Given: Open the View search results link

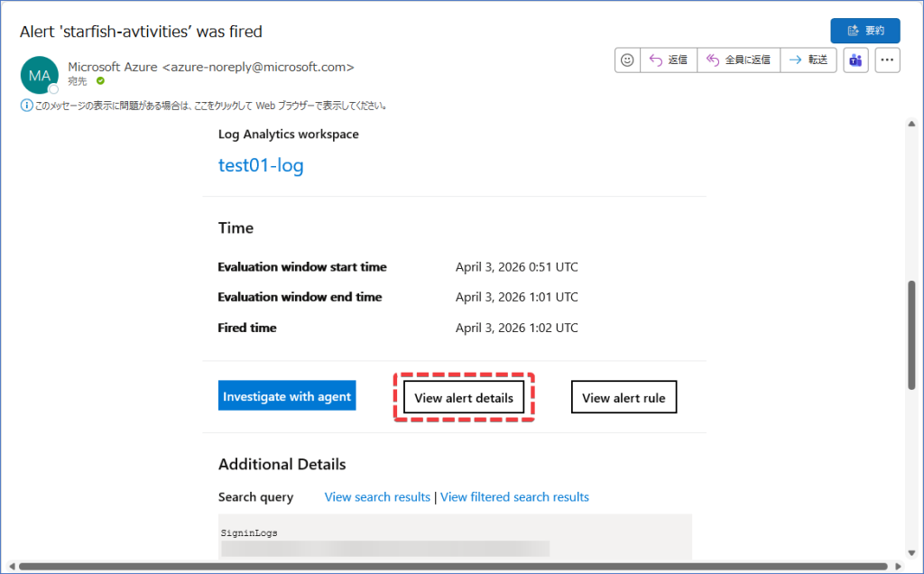Looking at the screenshot, I should point(377,497).
